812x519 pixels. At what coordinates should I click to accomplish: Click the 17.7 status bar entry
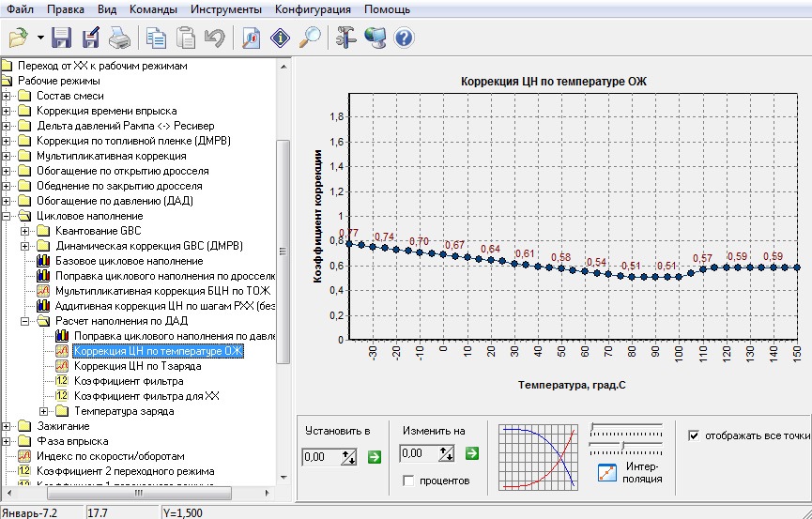point(98,512)
